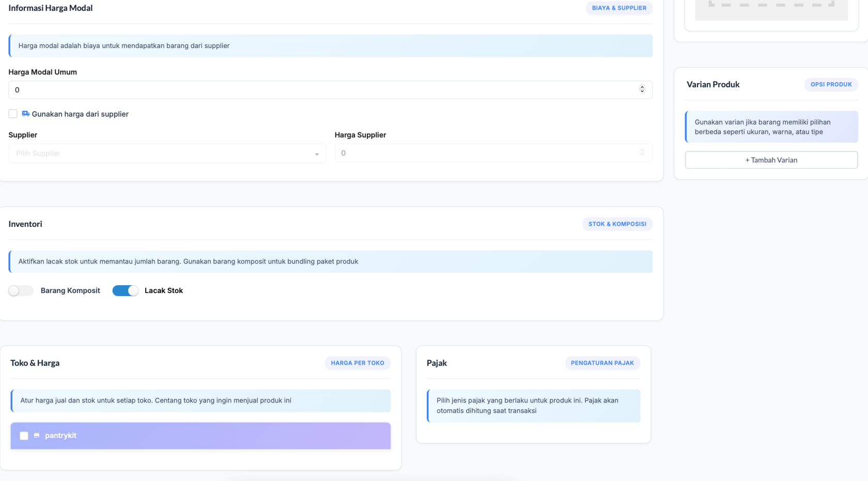Select the HARGA PER TOKO badge

pyautogui.click(x=357, y=363)
